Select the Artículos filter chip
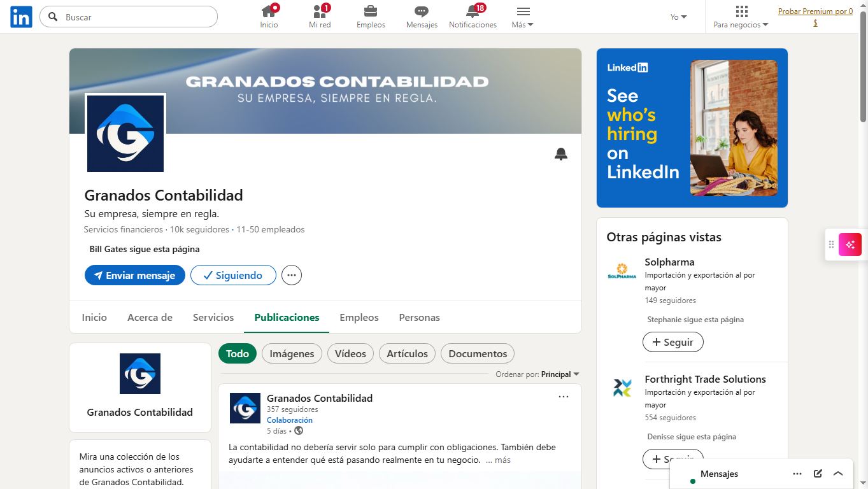This screenshot has width=868, height=489. point(408,353)
